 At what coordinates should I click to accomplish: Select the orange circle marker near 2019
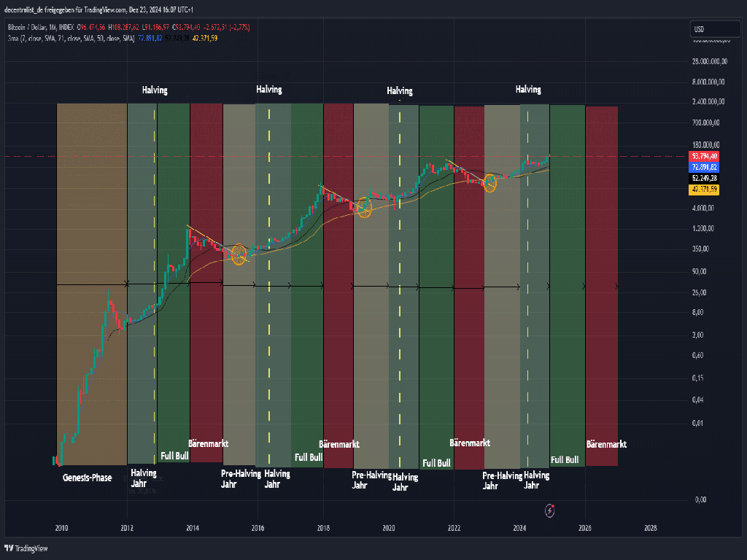(x=363, y=209)
